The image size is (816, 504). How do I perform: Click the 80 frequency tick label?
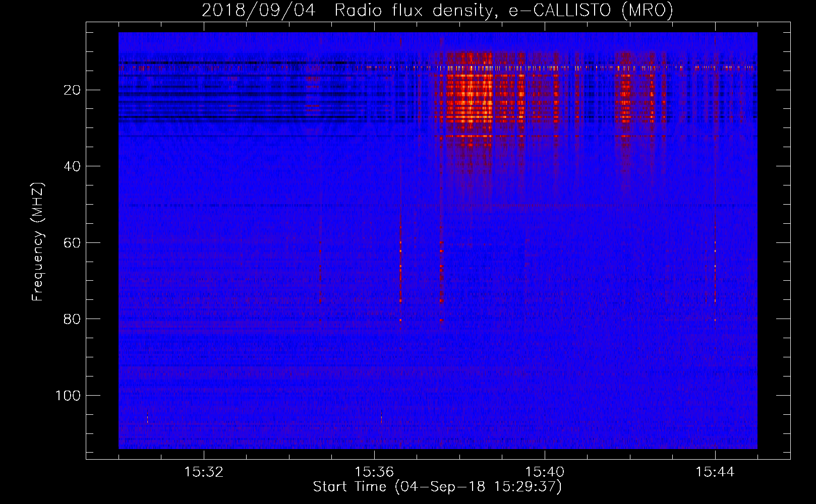[x=73, y=319]
